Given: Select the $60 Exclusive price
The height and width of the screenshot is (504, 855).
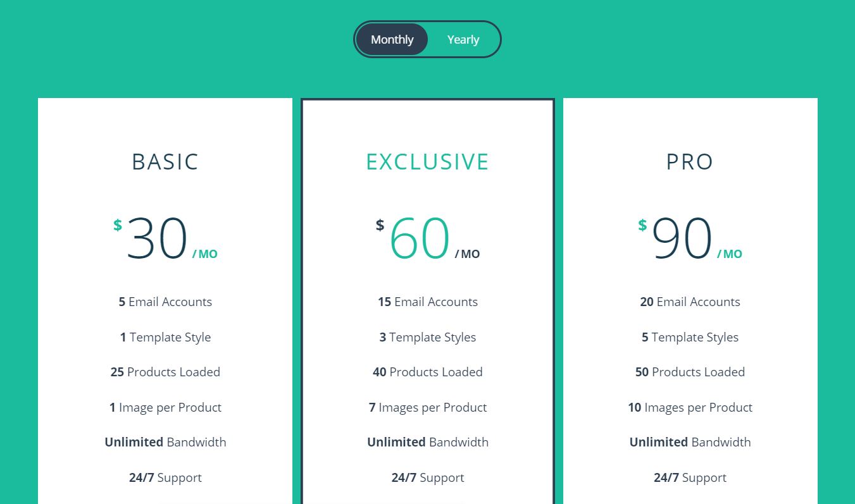Looking at the screenshot, I should click(x=420, y=238).
